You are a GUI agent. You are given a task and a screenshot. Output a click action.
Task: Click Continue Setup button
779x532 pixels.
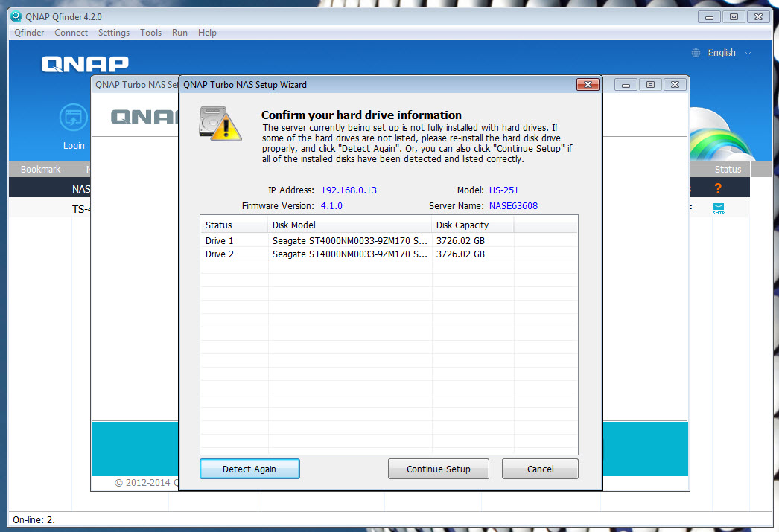438,469
